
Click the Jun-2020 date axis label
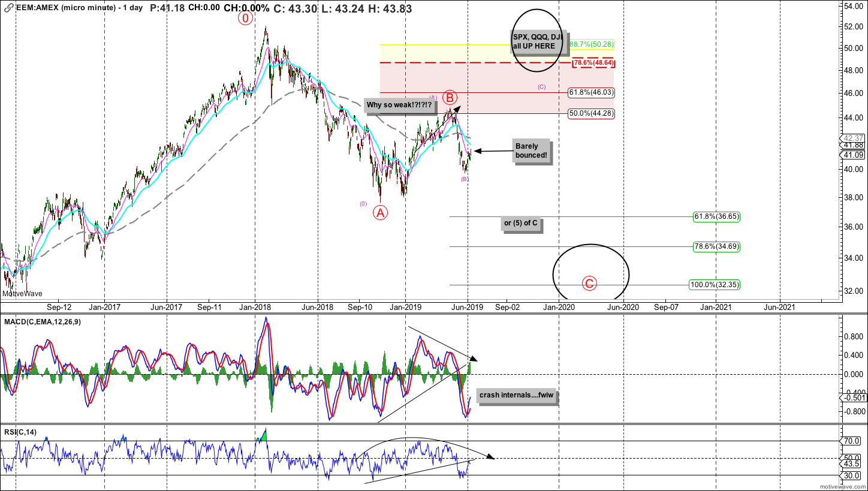[623, 307]
